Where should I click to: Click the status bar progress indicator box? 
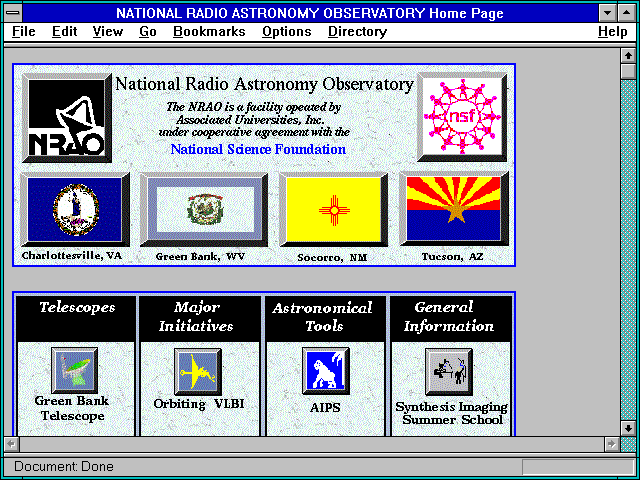(x=578, y=467)
